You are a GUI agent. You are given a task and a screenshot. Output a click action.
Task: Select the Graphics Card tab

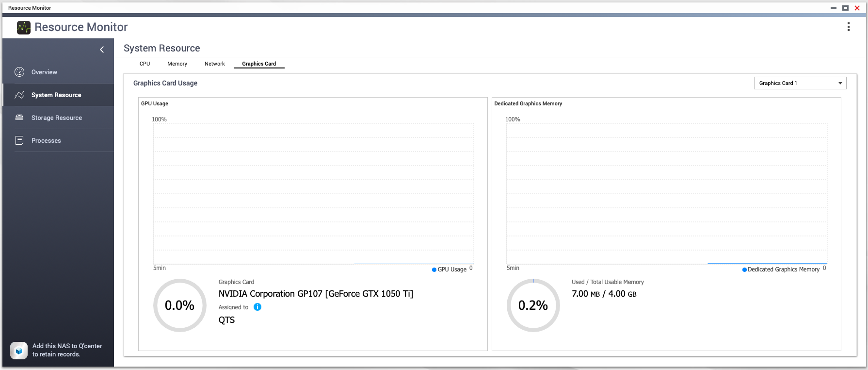click(259, 64)
